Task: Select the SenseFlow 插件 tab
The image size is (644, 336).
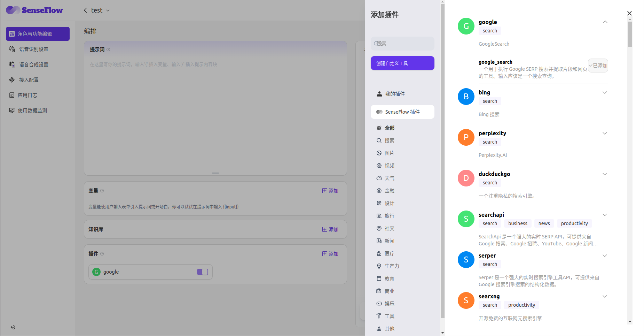Action: click(x=402, y=112)
